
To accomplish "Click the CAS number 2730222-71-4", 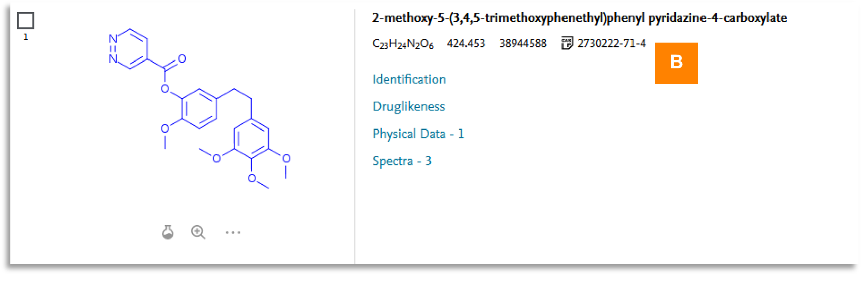I will click(x=611, y=43).
